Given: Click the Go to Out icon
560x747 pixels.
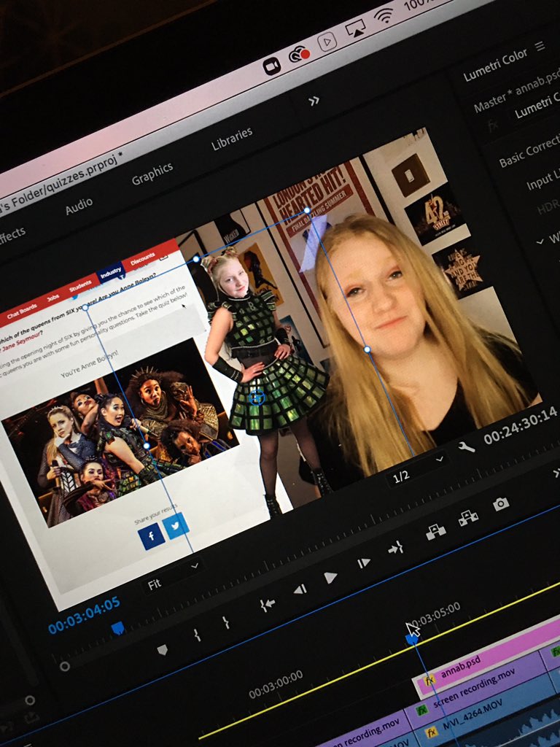Looking at the screenshot, I should click(x=396, y=549).
